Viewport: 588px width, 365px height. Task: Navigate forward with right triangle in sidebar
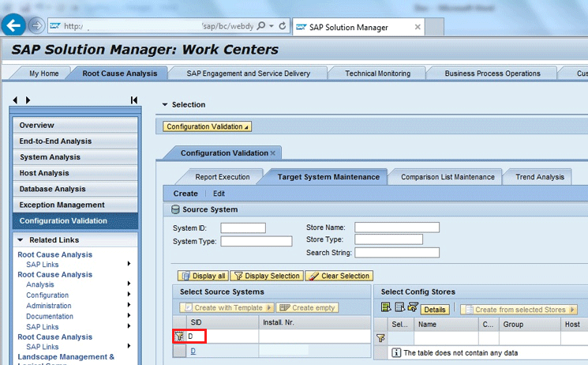[28, 100]
